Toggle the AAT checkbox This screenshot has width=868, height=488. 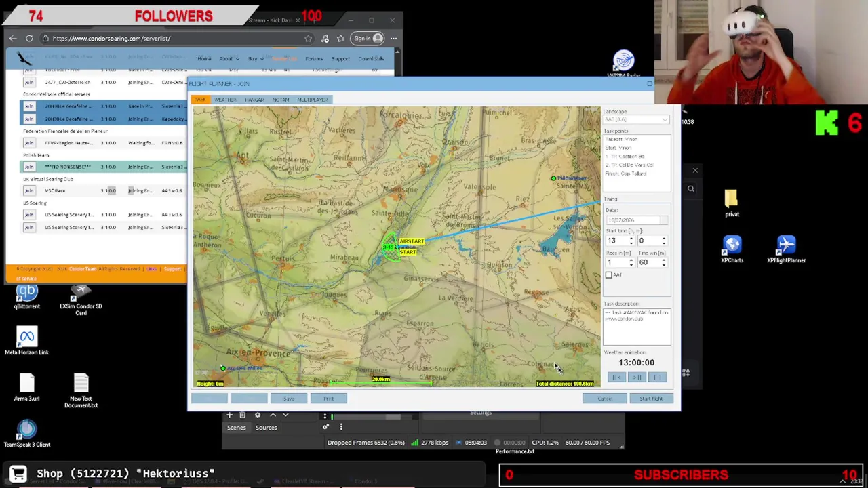coord(608,274)
